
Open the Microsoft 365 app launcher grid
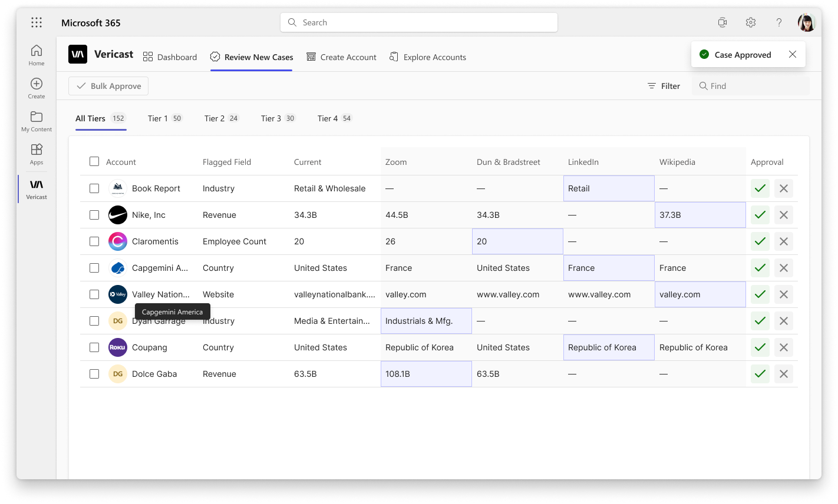coord(37,22)
